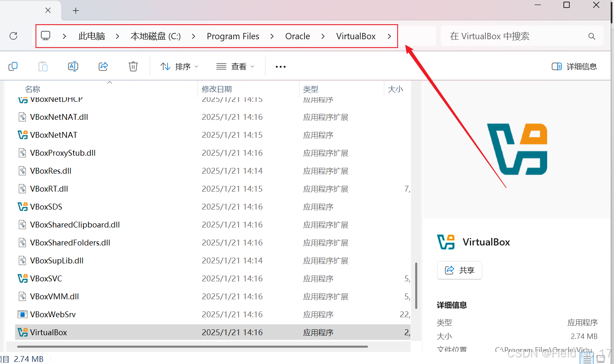
Task: Sort by 名称 column header
Action: point(33,89)
